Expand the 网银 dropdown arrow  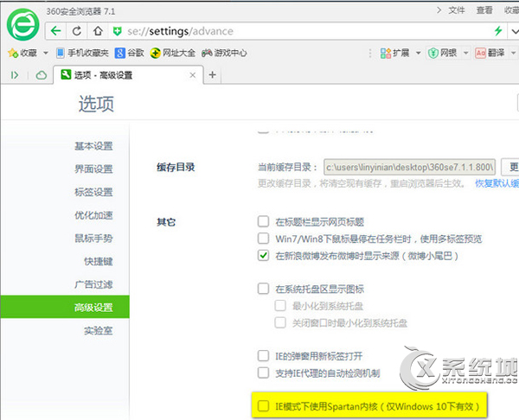(x=465, y=53)
